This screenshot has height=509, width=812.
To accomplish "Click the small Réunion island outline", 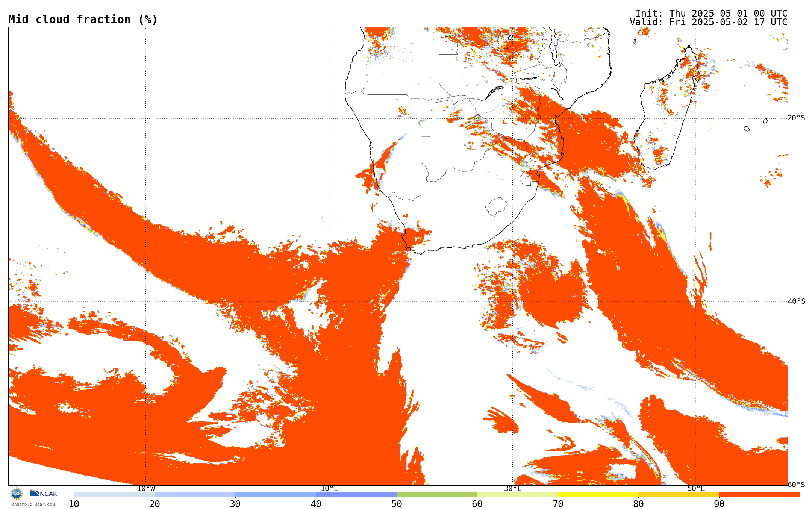I will tap(747, 129).
